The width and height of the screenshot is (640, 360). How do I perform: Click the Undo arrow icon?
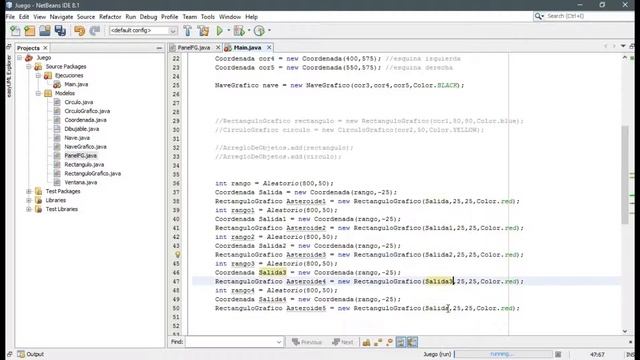pos(80,31)
